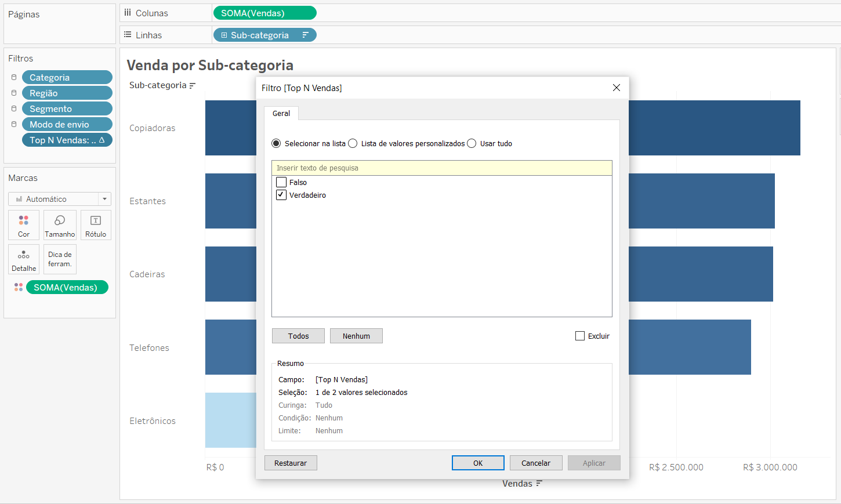The height and width of the screenshot is (504, 841).
Task: Select the SOMA(Vendas) pill in Colunas
Action: (265, 13)
